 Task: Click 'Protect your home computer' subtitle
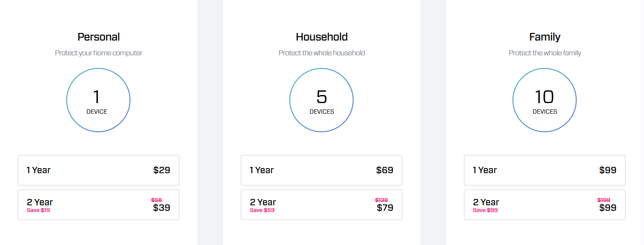(x=99, y=53)
